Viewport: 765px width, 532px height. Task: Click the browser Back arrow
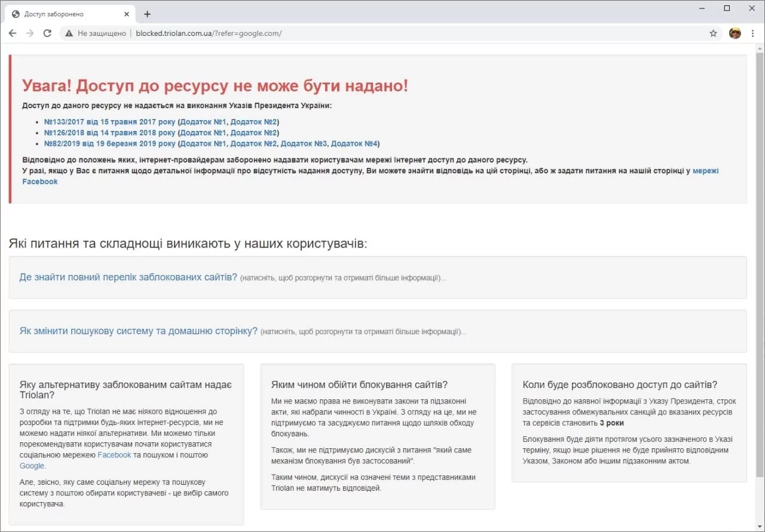tap(13, 33)
